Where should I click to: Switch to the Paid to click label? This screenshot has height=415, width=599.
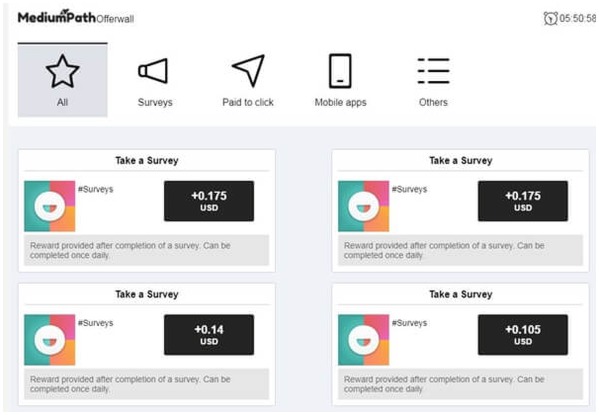point(248,102)
